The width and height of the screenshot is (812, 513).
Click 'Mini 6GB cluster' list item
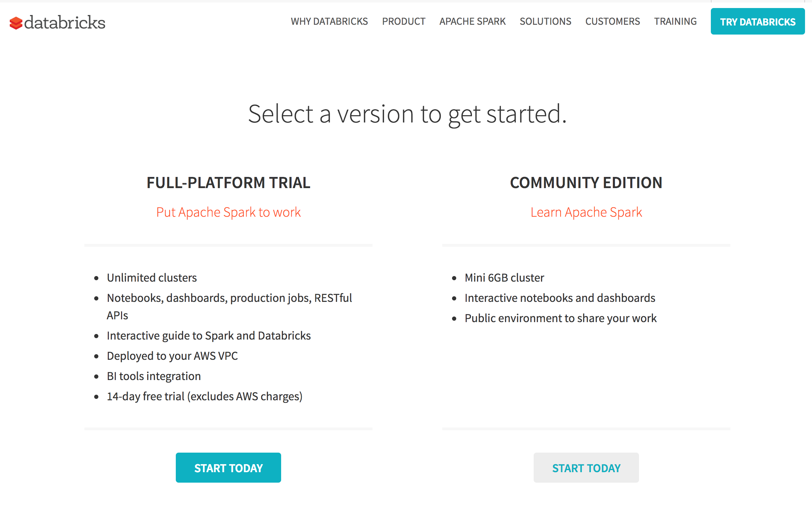pos(504,278)
